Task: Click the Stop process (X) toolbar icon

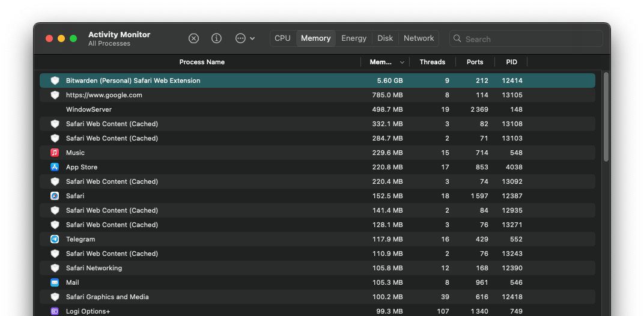Action: pos(193,38)
